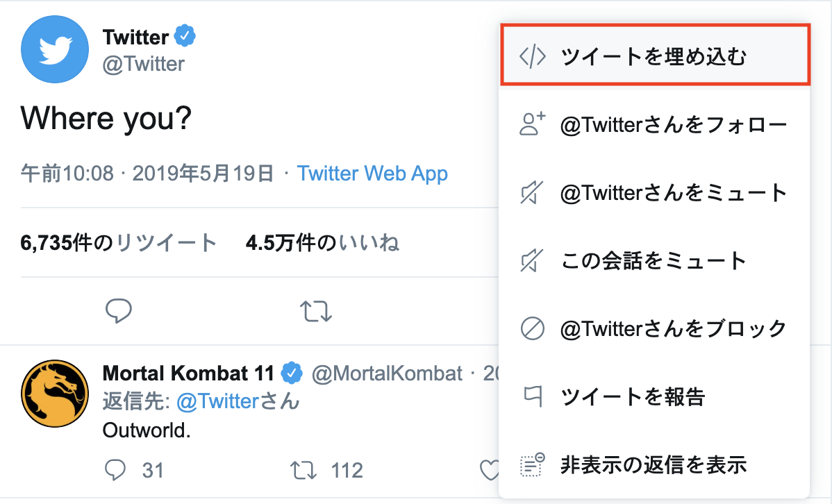
Task: Retweet the Outworld. reply
Action: pyautogui.click(x=303, y=471)
